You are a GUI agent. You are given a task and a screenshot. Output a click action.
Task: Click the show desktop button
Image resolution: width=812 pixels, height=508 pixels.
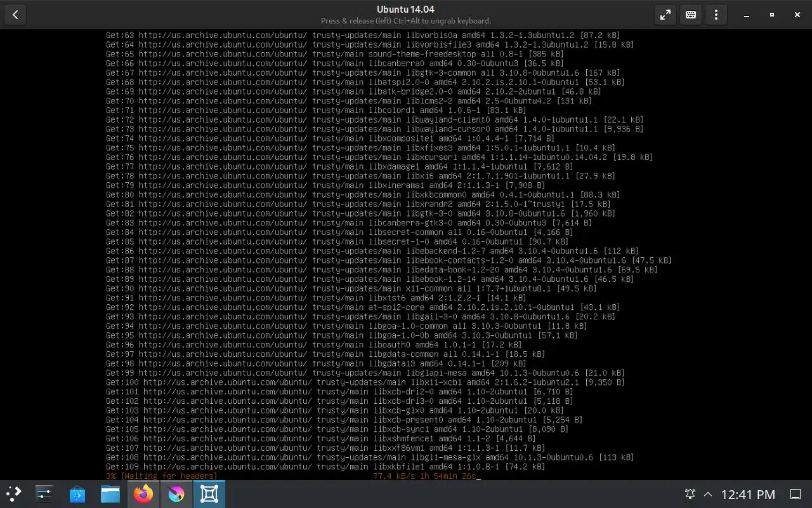pos(795,494)
